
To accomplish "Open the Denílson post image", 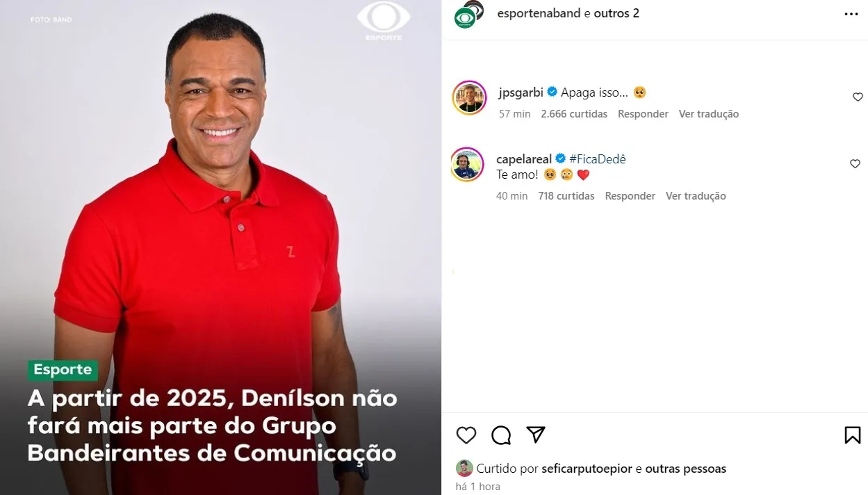I will (220, 247).
